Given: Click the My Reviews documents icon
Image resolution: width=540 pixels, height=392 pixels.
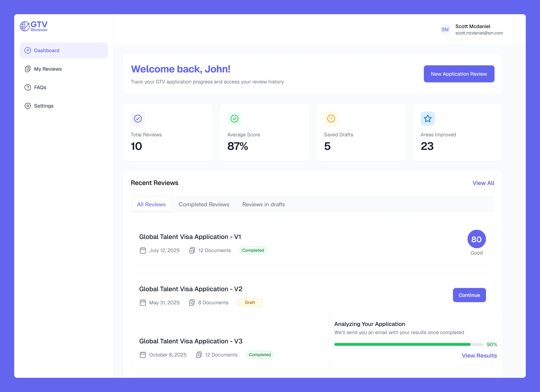Looking at the screenshot, I should tap(28, 69).
